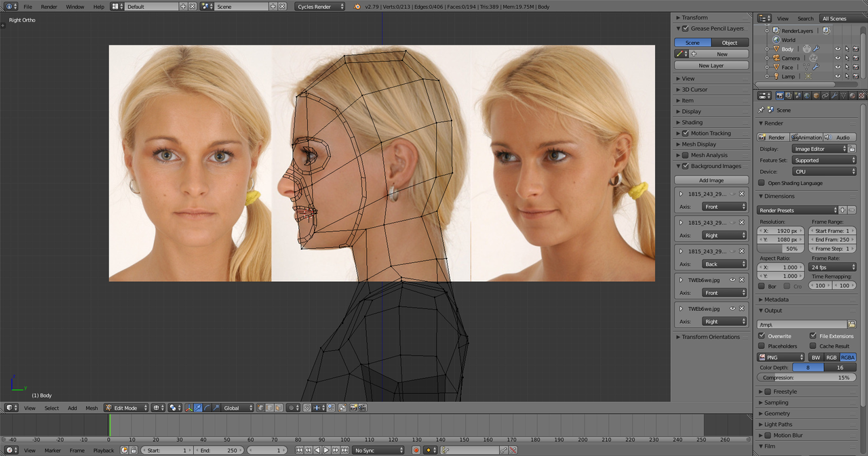Click the play animation button in timeline
Viewport: 868px width, 456px height.
(x=326, y=450)
